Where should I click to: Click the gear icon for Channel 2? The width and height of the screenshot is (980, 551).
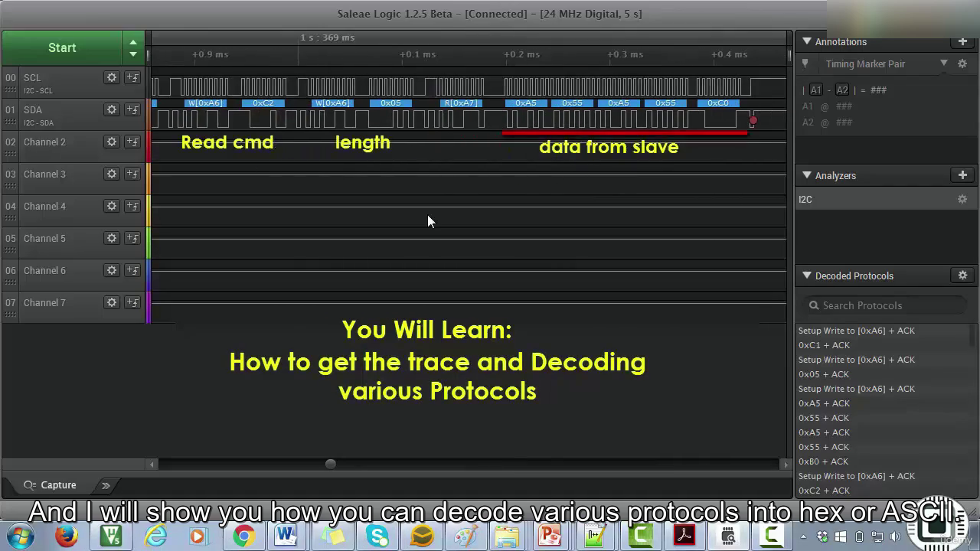pos(112,142)
